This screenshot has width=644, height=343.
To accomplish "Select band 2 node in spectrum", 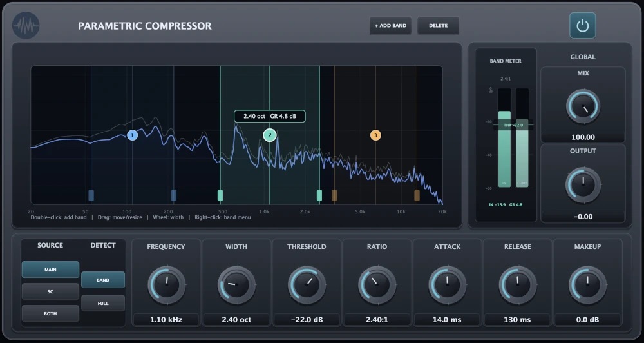I will tap(269, 135).
